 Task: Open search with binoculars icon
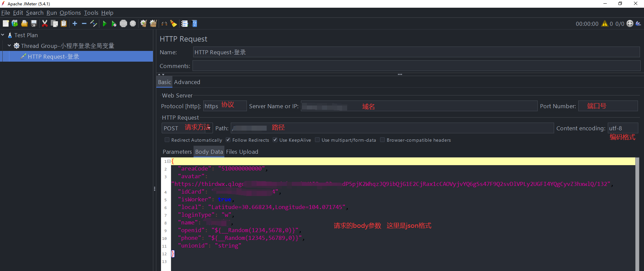coord(164,23)
